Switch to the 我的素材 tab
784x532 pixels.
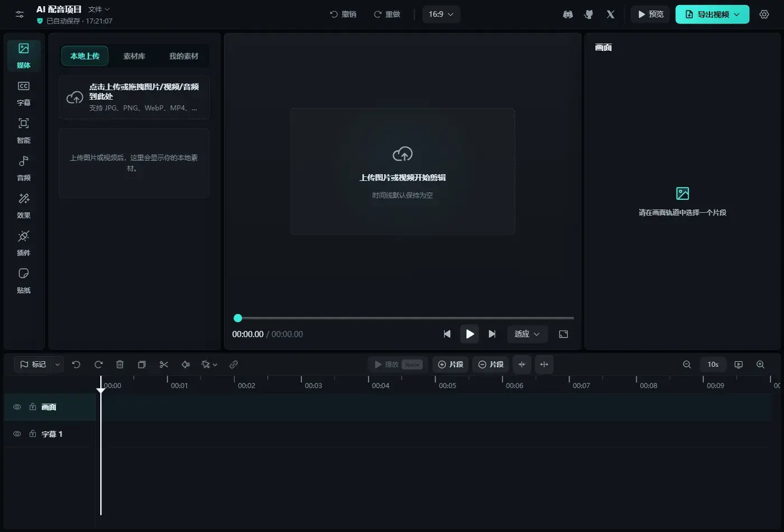[x=184, y=56]
